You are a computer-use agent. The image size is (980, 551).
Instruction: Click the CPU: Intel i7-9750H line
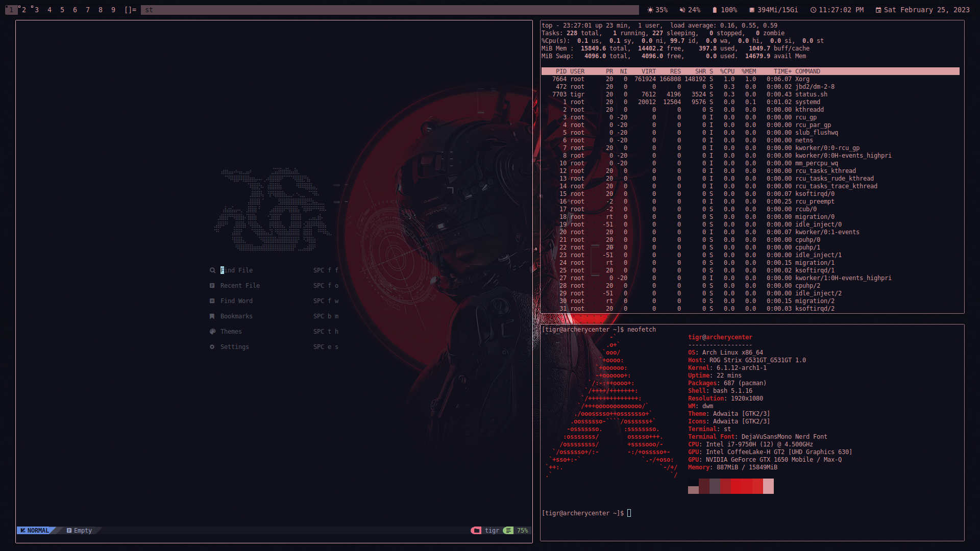(x=750, y=444)
